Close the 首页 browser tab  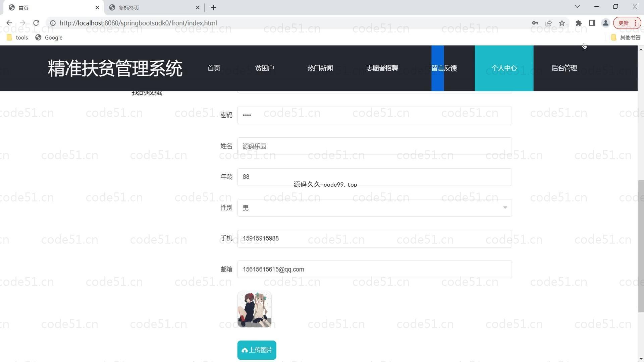point(97,7)
